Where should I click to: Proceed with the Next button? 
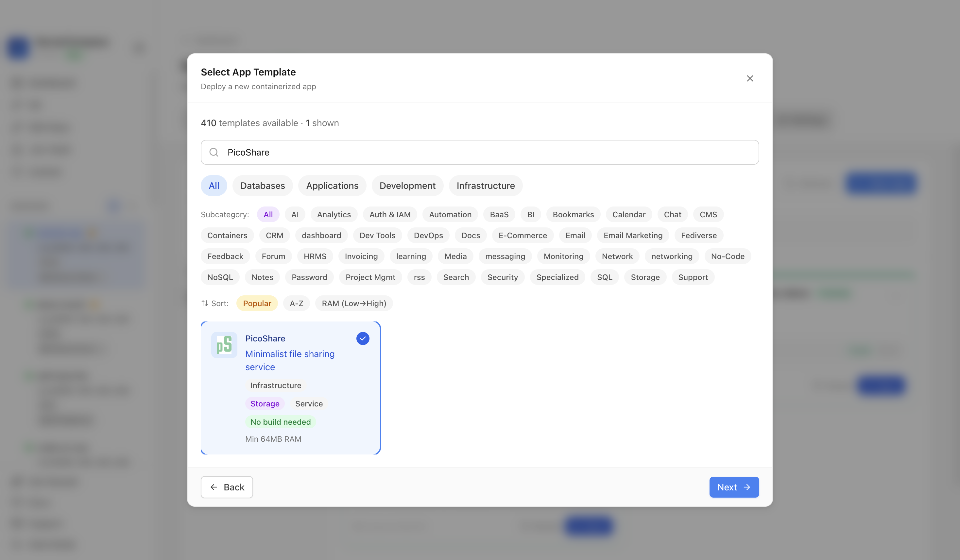tap(734, 487)
